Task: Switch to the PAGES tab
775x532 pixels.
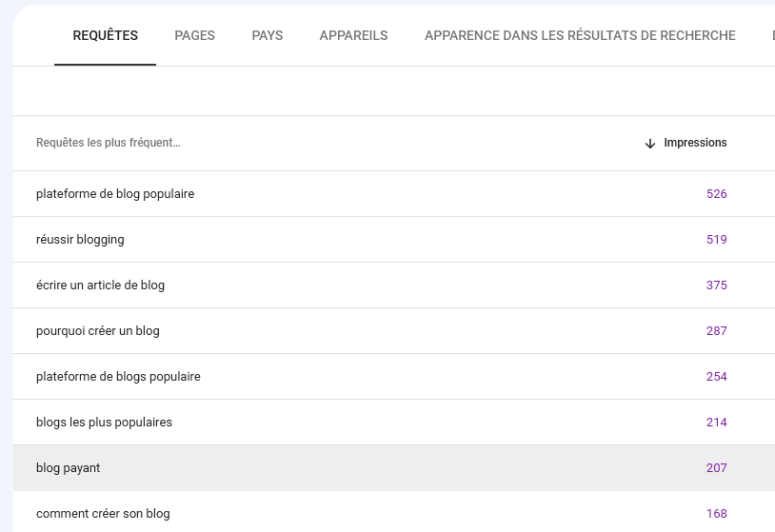Action: [195, 35]
